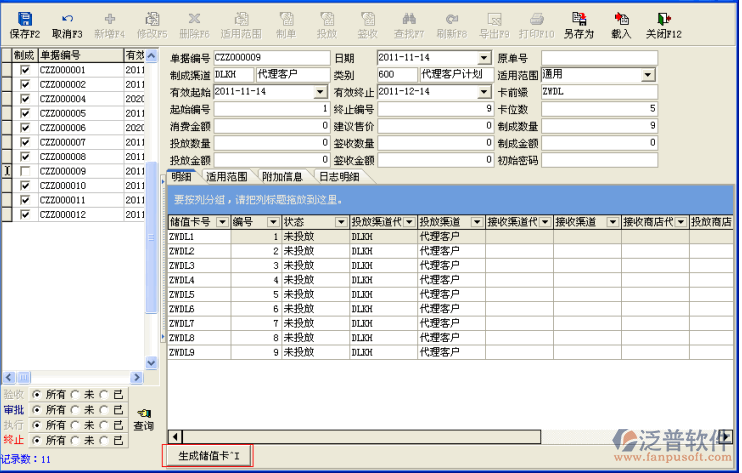Open the 日期 date dropdown
The width and height of the screenshot is (742, 473).
484,58
